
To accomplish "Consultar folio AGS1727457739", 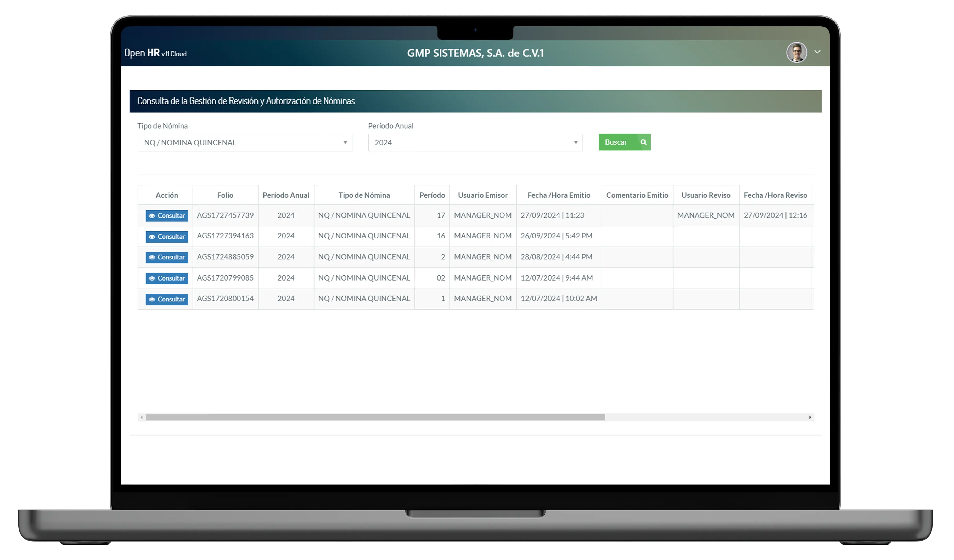I will 167,216.
